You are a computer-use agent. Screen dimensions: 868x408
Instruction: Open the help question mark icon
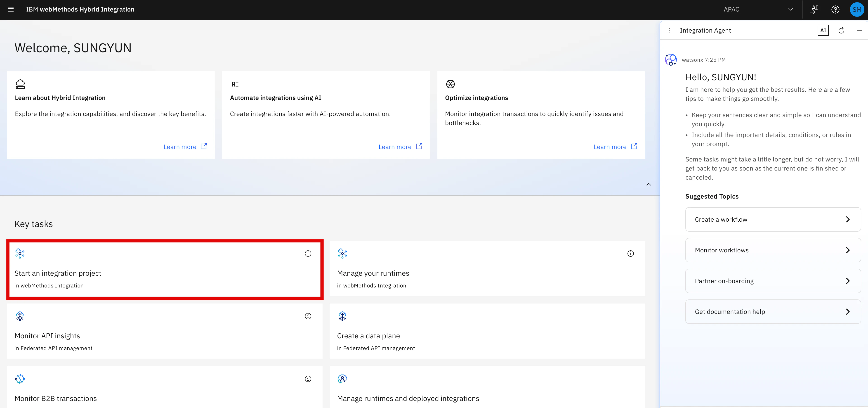[x=835, y=9]
